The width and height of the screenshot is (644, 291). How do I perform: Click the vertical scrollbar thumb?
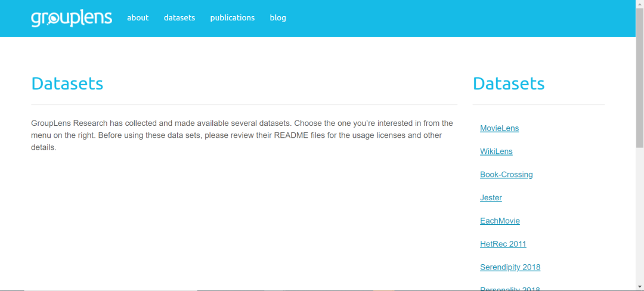tap(640, 77)
